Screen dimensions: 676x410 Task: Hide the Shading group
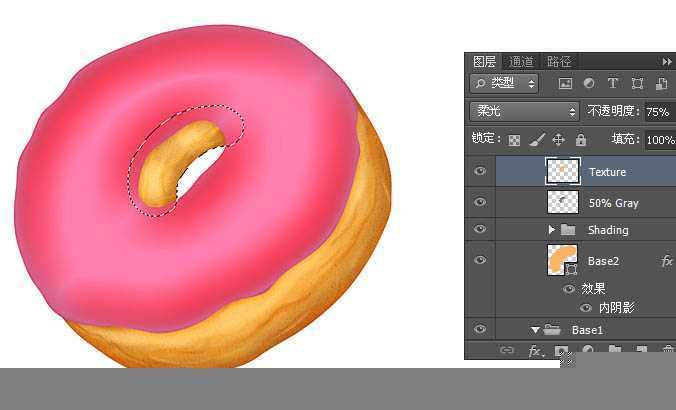coord(480,229)
